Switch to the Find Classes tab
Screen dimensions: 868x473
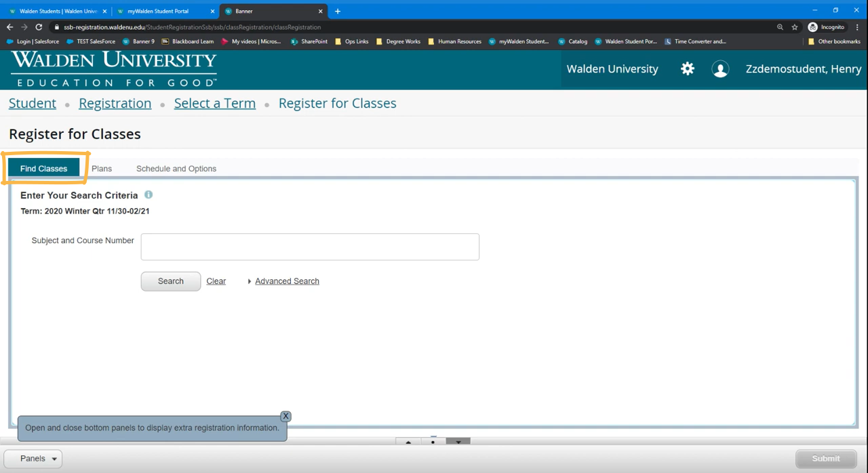coord(44,168)
